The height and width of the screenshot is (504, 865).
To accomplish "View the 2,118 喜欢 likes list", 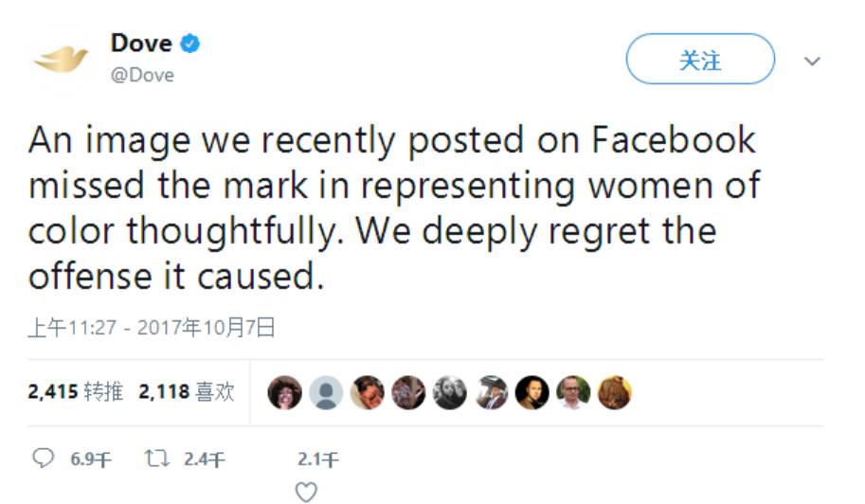I will point(187,391).
